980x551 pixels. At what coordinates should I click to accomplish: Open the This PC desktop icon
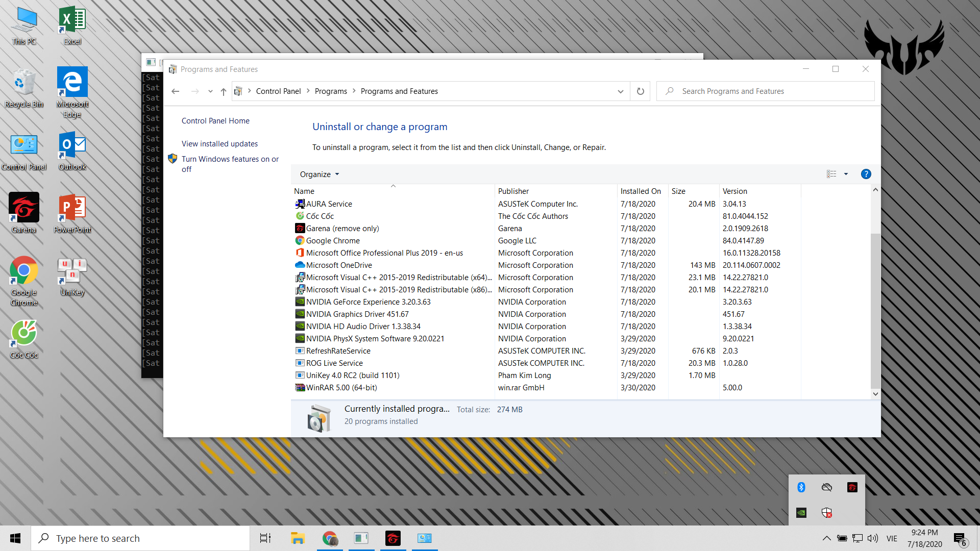(24, 27)
